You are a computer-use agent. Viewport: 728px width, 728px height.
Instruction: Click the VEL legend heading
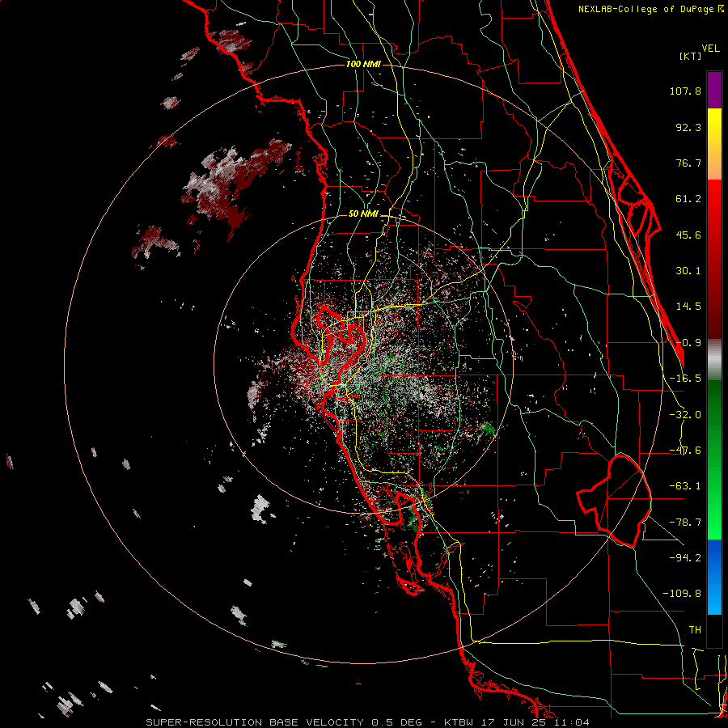coord(710,49)
